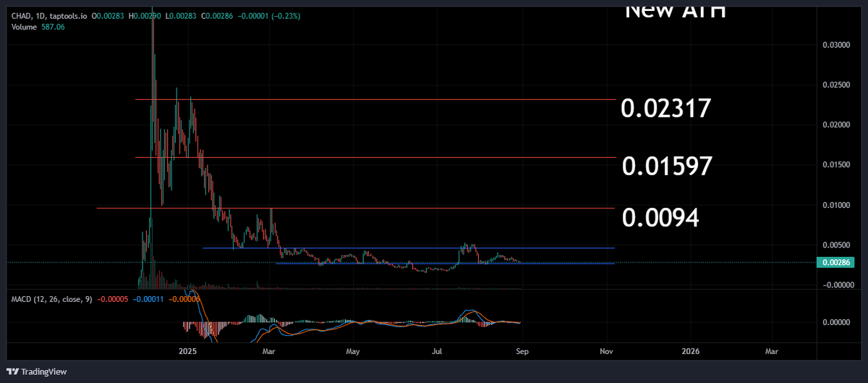Click the May label on the time axis
The image size is (868, 383).
[353, 351]
